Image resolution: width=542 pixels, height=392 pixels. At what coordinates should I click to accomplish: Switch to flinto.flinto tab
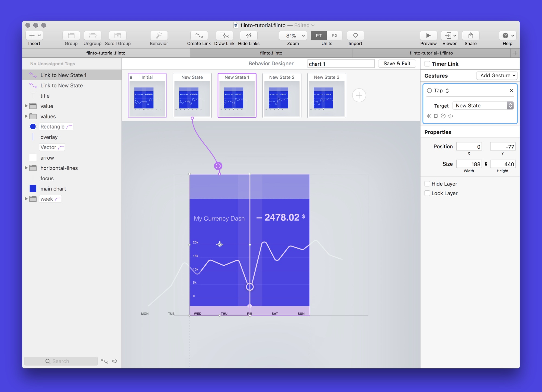click(271, 53)
